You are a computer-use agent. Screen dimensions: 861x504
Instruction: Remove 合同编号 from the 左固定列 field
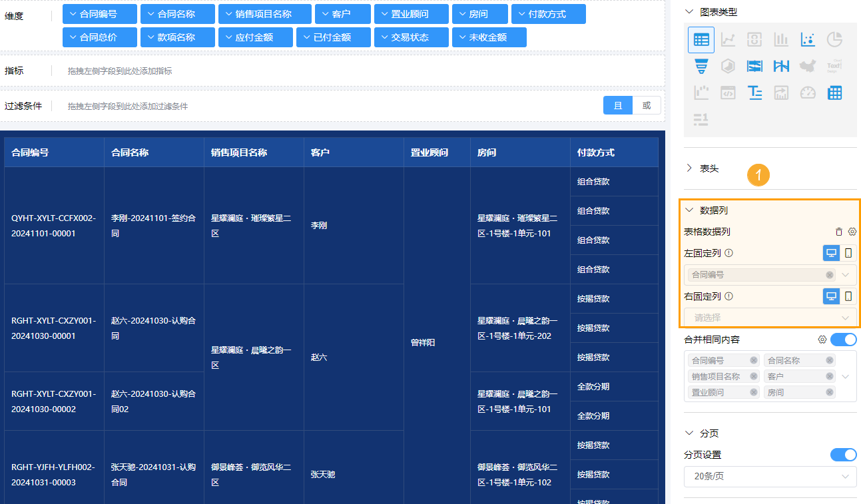(x=830, y=275)
